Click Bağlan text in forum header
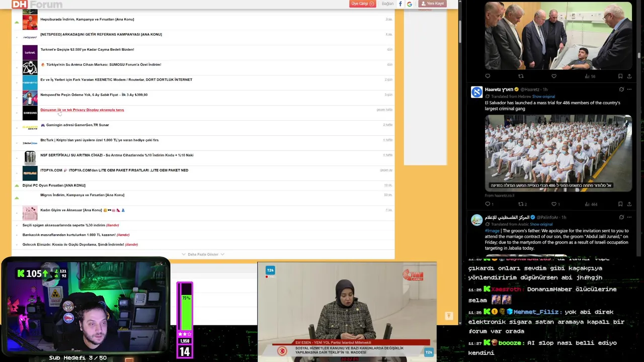Screen dimensions: 644x362 [x=387, y=4]
